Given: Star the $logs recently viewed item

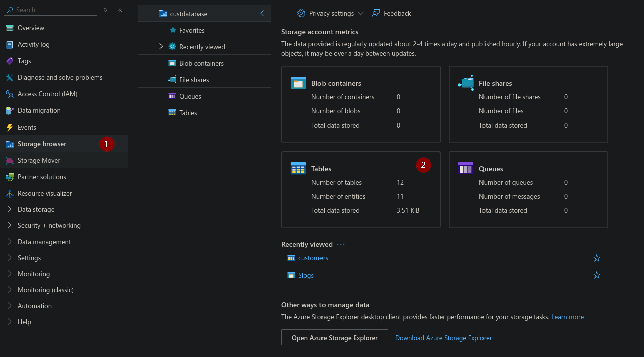Looking at the screenshot, I should click(596, 275).
